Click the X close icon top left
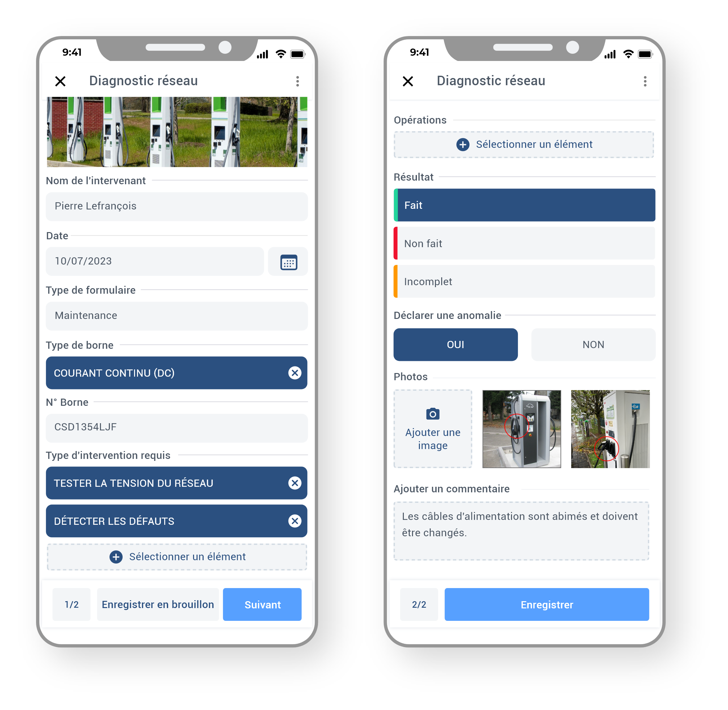The image size is (728, 710). 60,81
